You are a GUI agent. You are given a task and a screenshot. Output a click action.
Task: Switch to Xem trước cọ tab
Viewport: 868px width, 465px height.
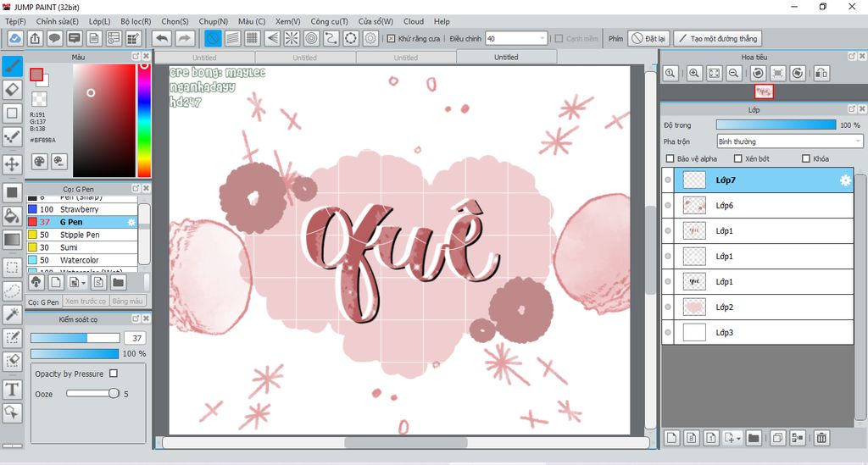click(86, 301)
